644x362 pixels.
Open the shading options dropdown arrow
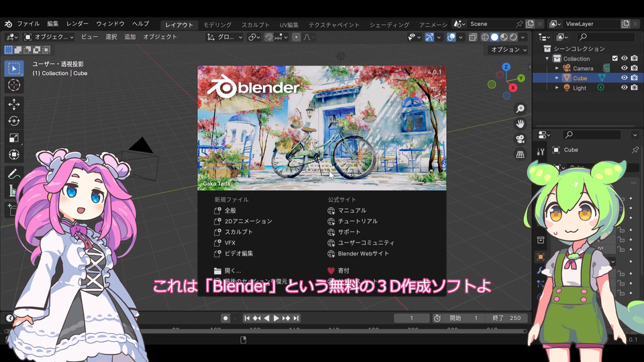[x=523, y=37]
